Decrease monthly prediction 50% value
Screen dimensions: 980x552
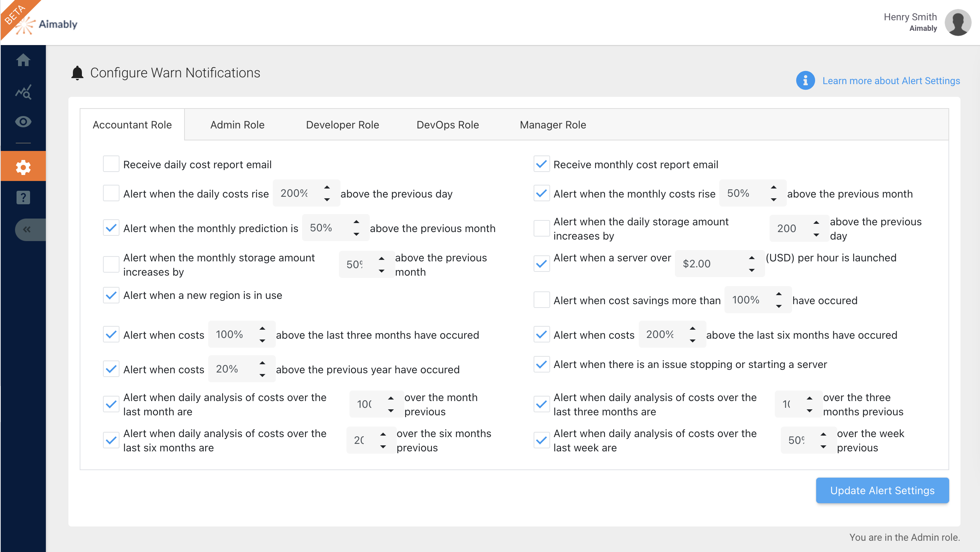[x=356, y=234]
